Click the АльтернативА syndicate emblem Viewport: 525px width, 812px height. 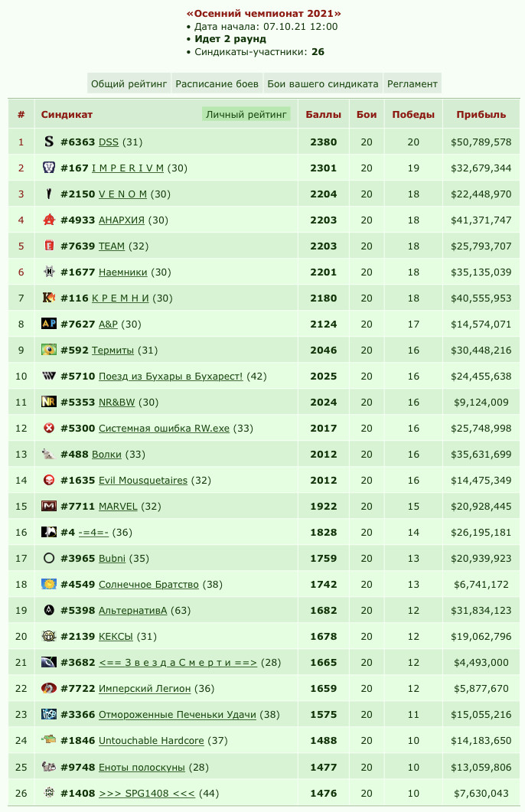tap(49, 610)
